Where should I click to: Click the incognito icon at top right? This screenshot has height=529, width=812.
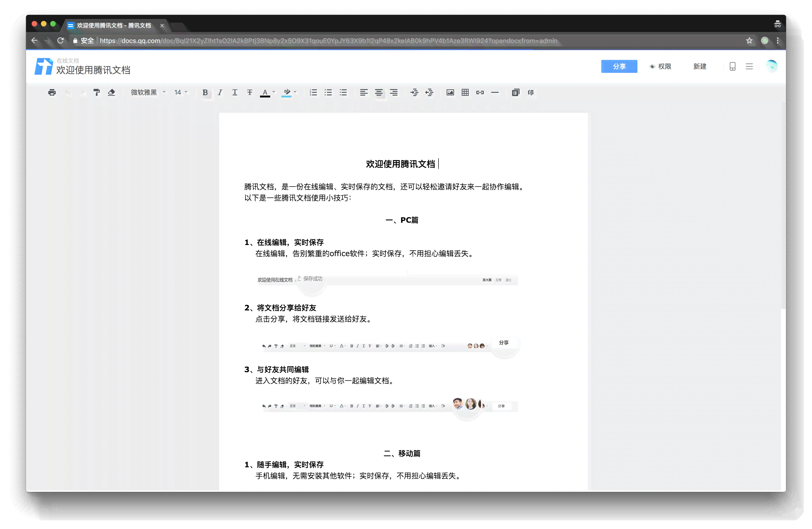(x=778, y=24)
